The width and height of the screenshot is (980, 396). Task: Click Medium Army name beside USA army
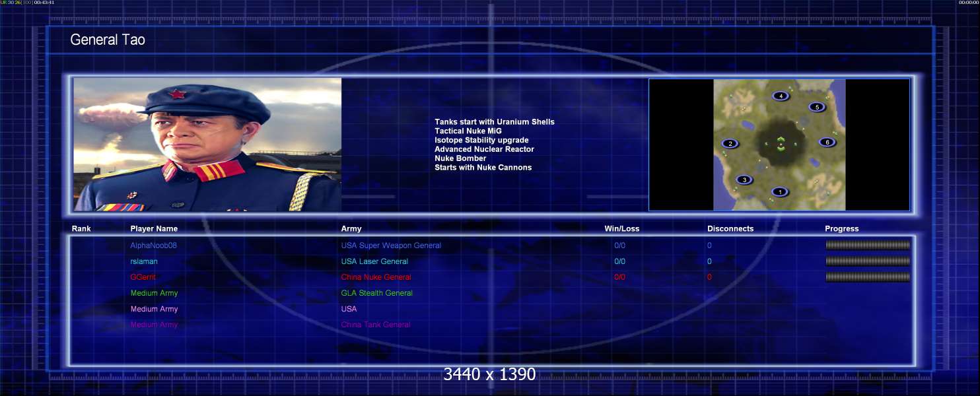(x=154, y=309)
